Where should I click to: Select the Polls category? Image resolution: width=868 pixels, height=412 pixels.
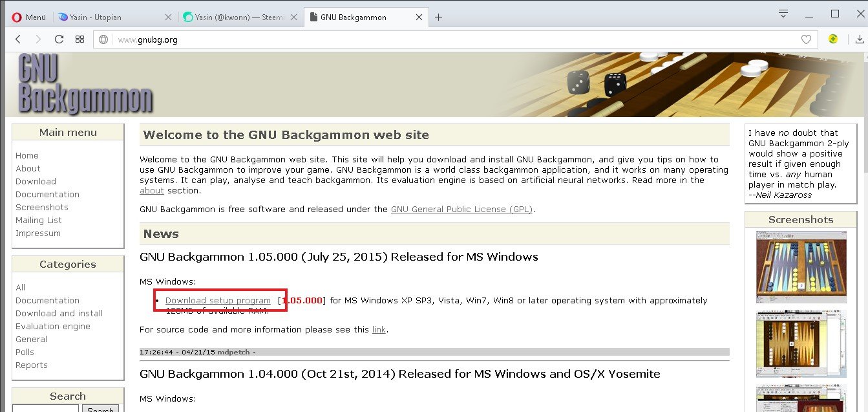click(25, 352)
